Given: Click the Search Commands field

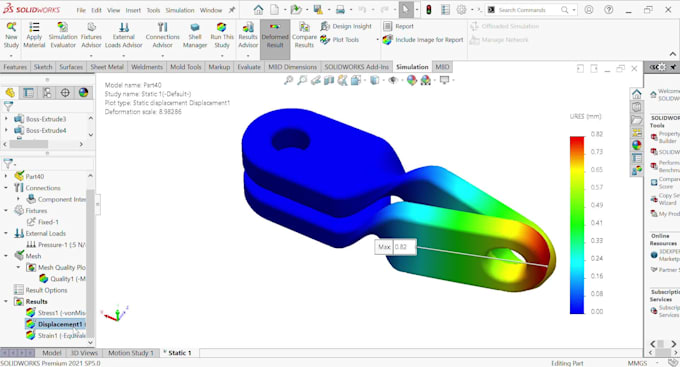Looking at the screenshot, I should 531,10.
